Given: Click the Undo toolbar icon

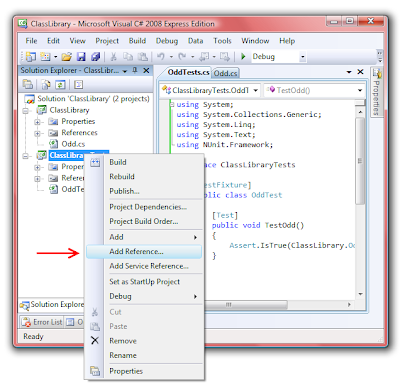Looking at the screenshot, I should pyautogui.click(x=161, y=57).
